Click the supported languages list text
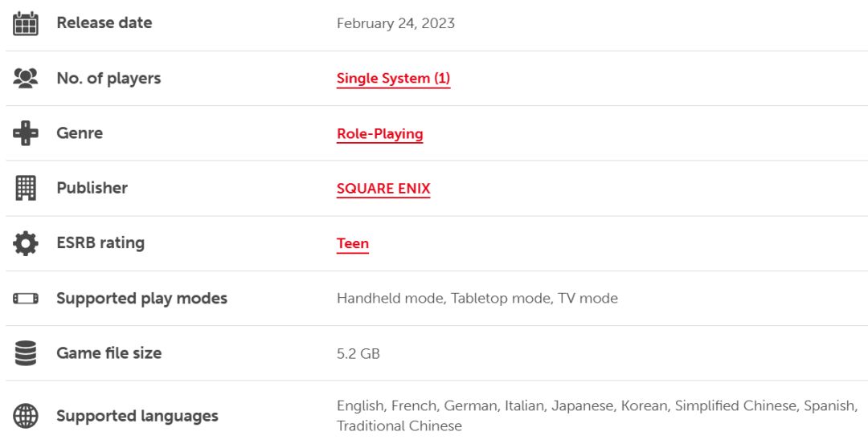 596,406
